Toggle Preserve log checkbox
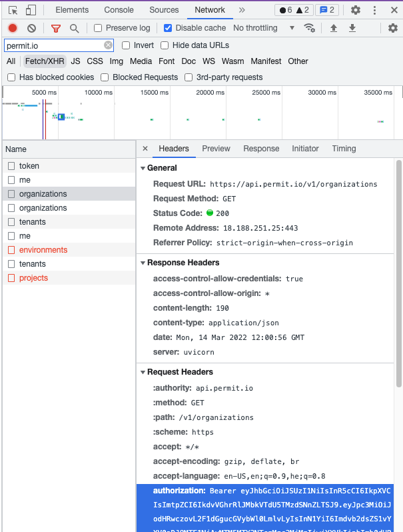The height and width of the screenshot is (532, 403). (98, 28)
